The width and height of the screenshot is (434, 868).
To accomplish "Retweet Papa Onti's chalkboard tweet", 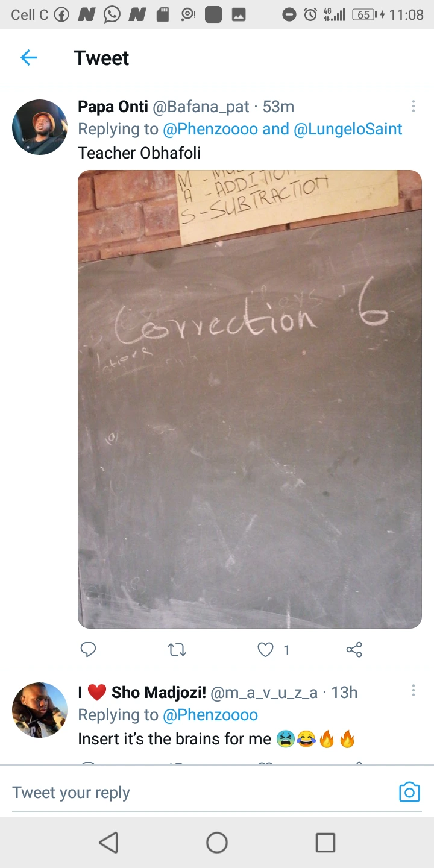I will pos(177,650).
